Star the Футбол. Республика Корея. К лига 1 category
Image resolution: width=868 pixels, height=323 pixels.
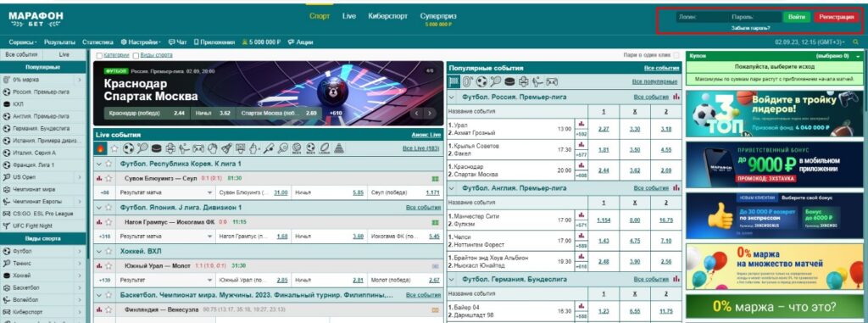pos(109,164)
